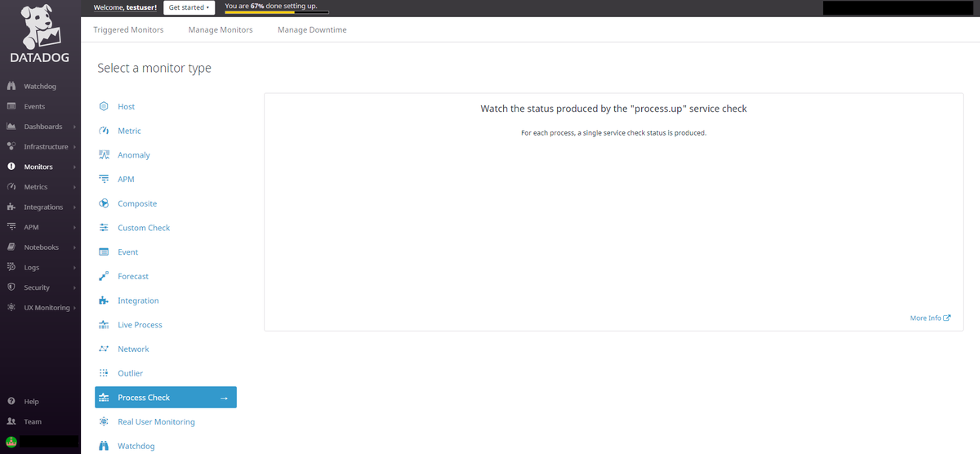
Task: Click the Events sidebar icon
Action: 11,106
